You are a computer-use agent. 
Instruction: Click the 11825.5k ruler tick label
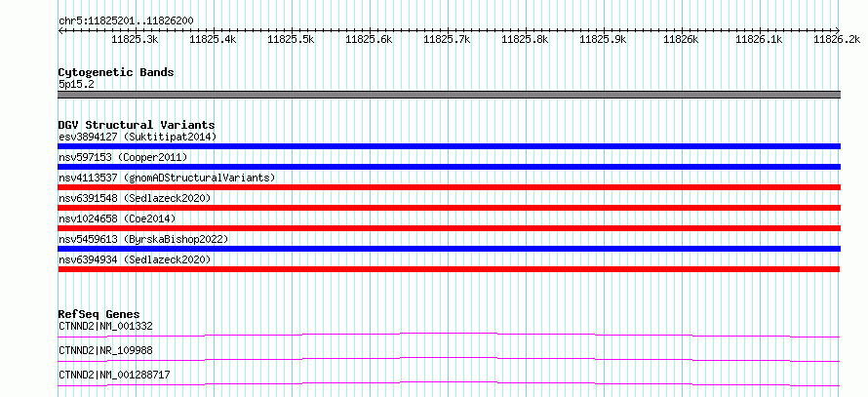[292, 39]
